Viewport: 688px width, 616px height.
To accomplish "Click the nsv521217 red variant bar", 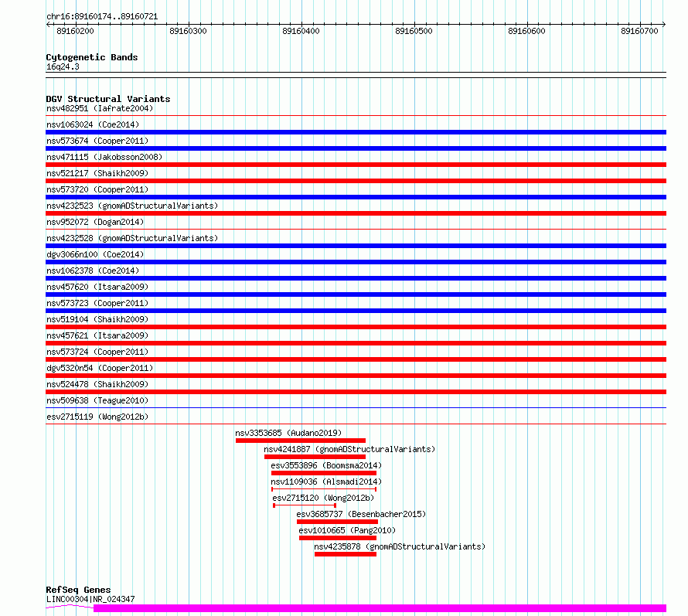I will pos(356,181).
